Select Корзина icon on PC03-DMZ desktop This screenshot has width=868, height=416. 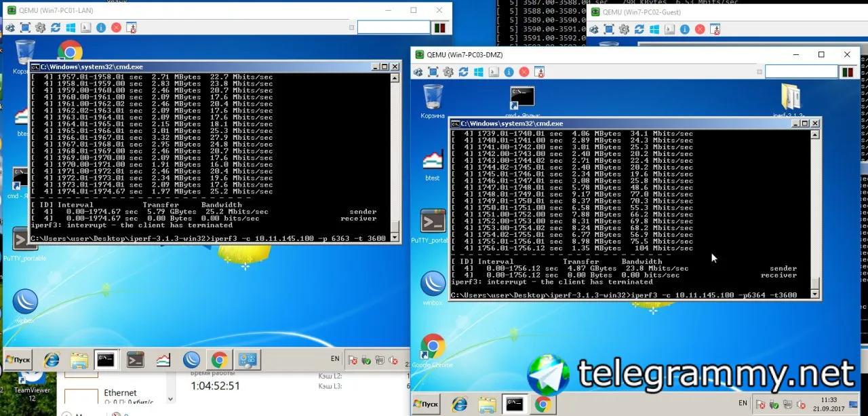(433, 101)
